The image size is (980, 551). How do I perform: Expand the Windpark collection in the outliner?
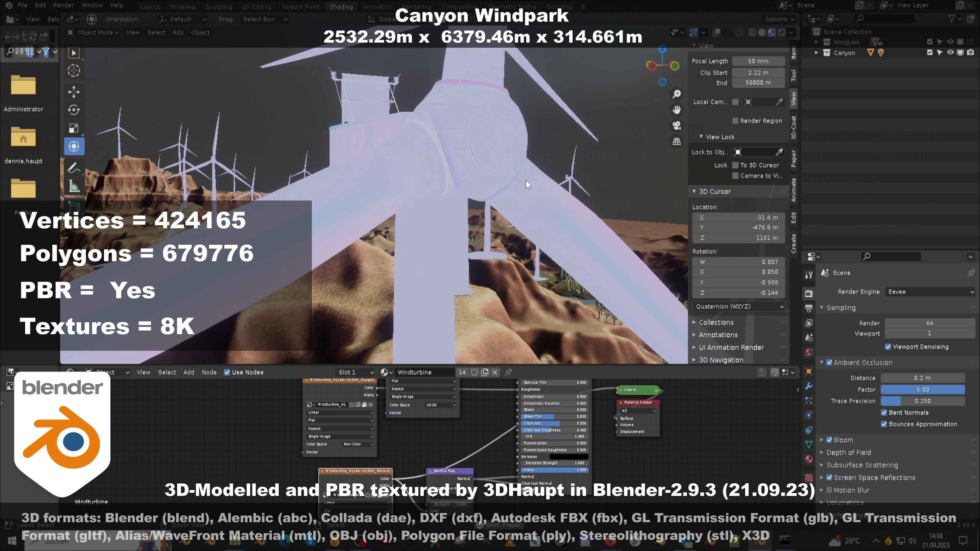tap(816, 42)
